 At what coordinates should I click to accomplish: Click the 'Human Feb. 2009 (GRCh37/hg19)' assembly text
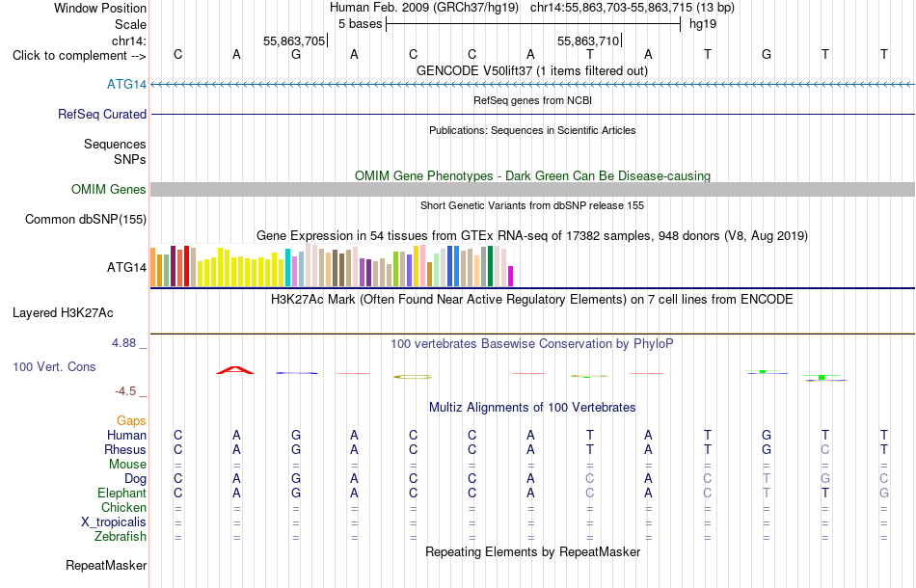coord(424,8)
